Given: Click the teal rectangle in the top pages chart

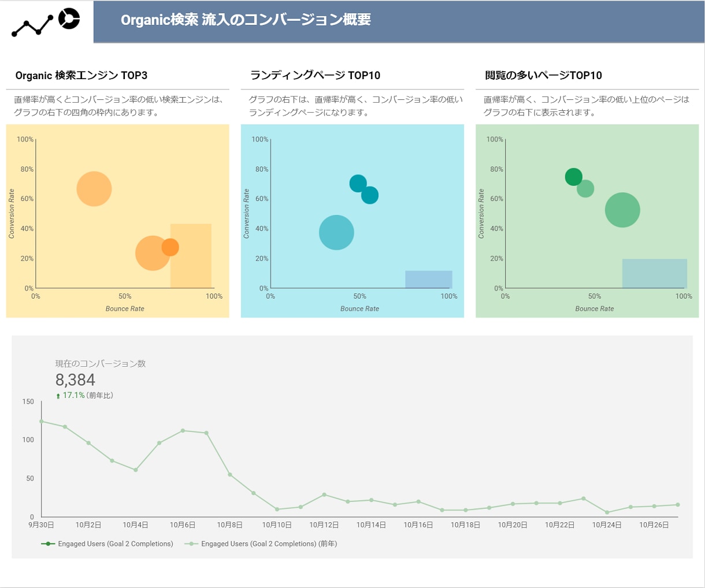Looking at the screenshot, I should tap(655, 274).
